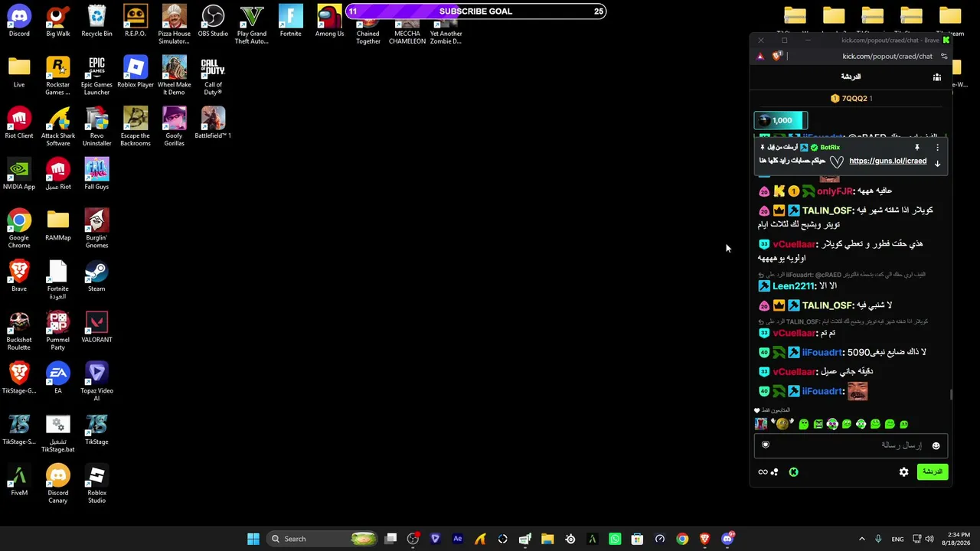Click username vCuellaar in the priority message
This screenshot has width=980, height=551.
[x=794, y=244]
